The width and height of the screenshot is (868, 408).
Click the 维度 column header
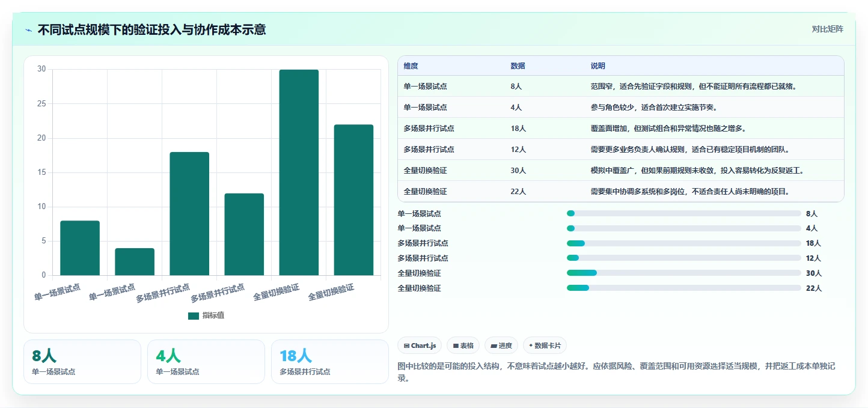tap(411, 65)
